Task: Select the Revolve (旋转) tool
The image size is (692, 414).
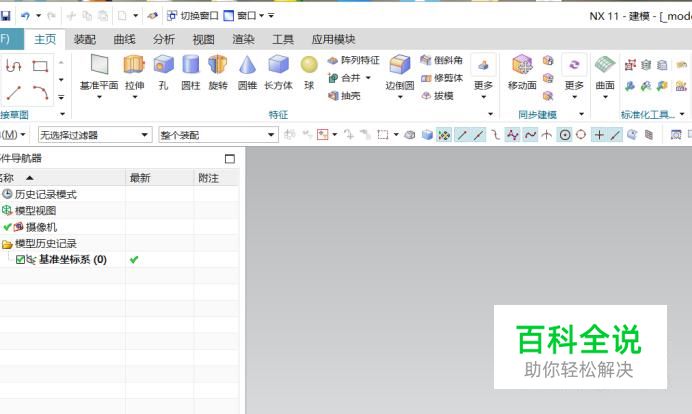Action: click(x=218, y=72)
